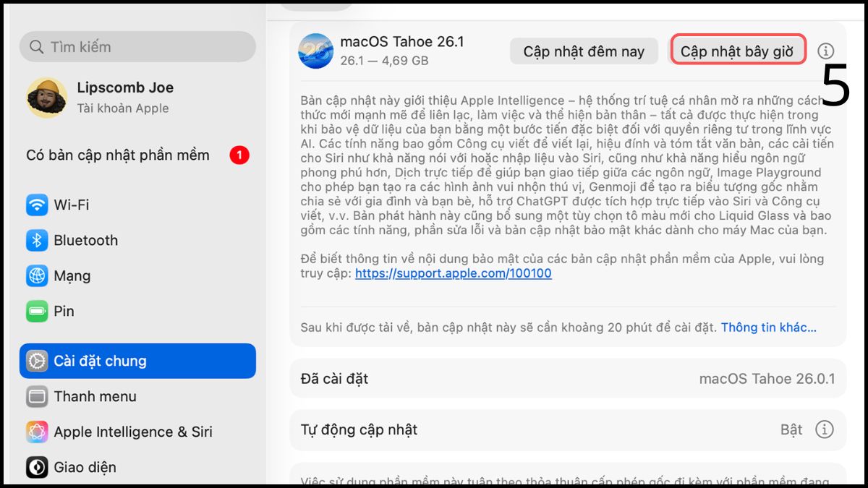Open Pin battery settings
Viewport: 868px width, 488px height.
pyautogui.click(x=37, y=311)
